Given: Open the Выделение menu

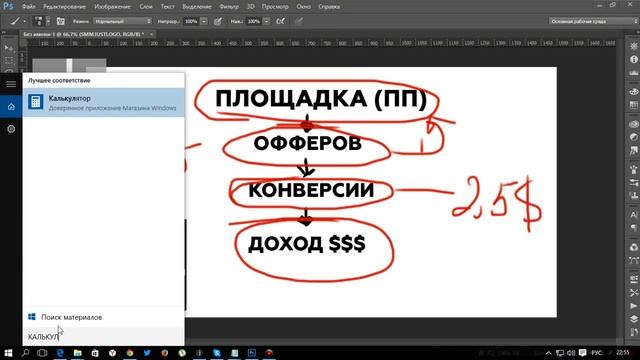Looking at the screenshot, I should pyautogui.click(x=197, y=7).
